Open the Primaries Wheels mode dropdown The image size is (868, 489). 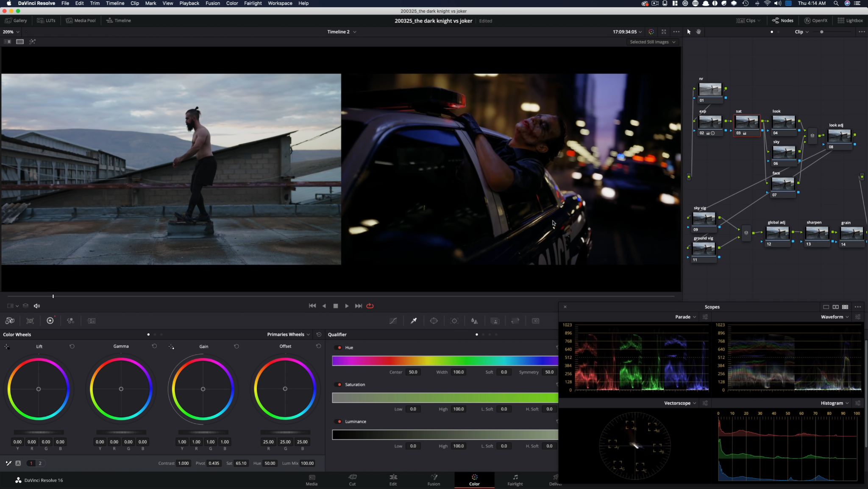point(288,335)
